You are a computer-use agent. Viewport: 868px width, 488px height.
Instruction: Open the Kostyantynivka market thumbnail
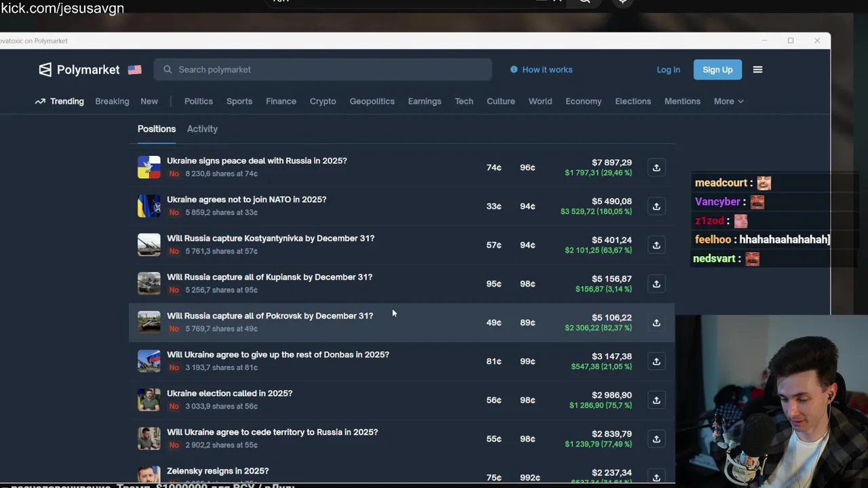(x=149, y=245)
